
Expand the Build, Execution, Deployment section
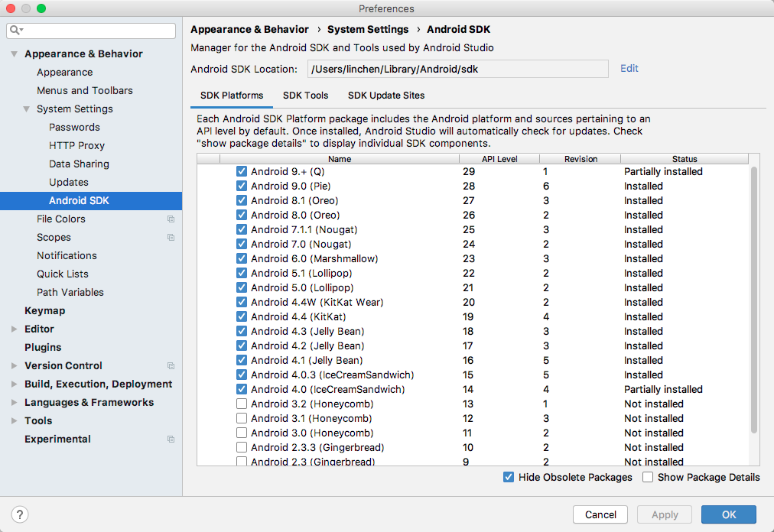point(15,384)
